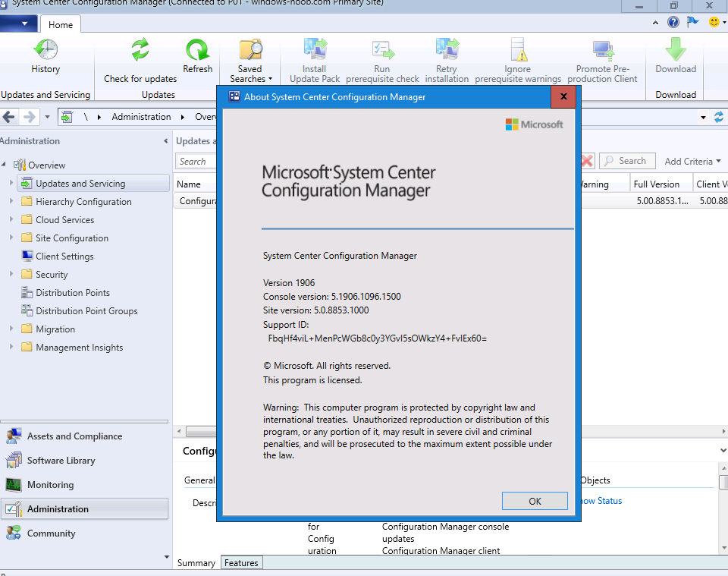Open the blue application menu dropdown

(18, 24)
